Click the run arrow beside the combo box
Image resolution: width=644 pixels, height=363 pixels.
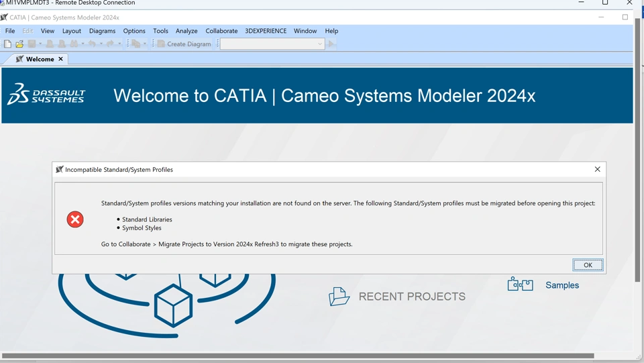(332, 44)
